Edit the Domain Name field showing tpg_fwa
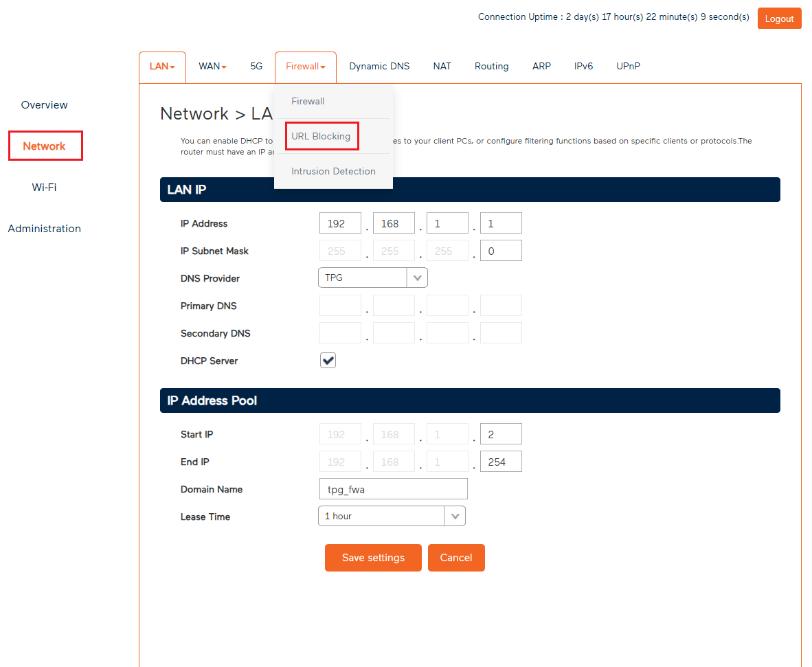The height and width of the screenshot is (667, 812). (x=393, y=488)
